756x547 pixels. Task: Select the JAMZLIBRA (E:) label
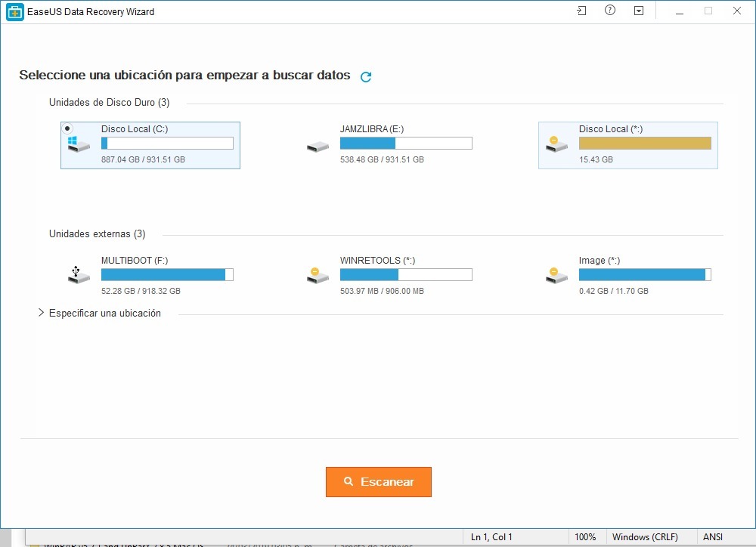point(372,128)
